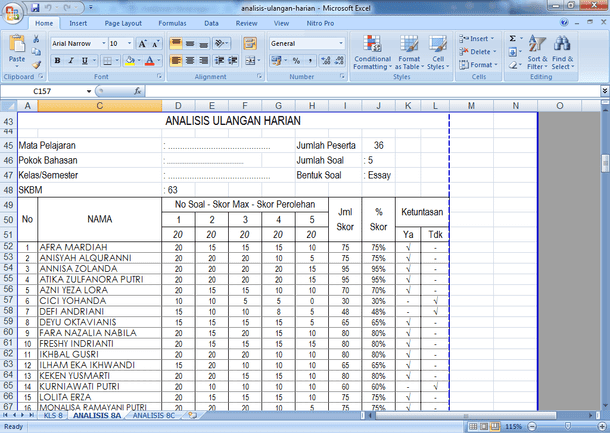Viewport: 610px width, 433px height.
Task: Open the Font Color dropdown arrow
Action: tap(159, 61)
